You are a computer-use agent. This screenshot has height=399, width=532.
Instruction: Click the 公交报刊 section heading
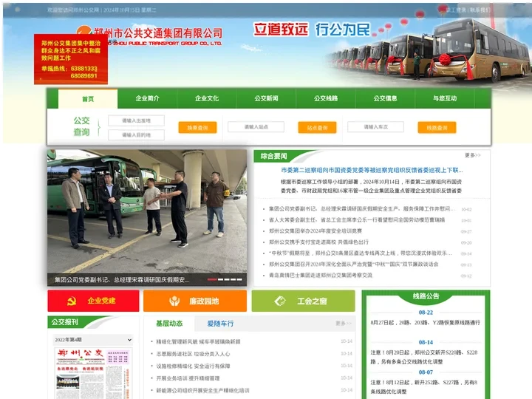(x=65, y=322)
